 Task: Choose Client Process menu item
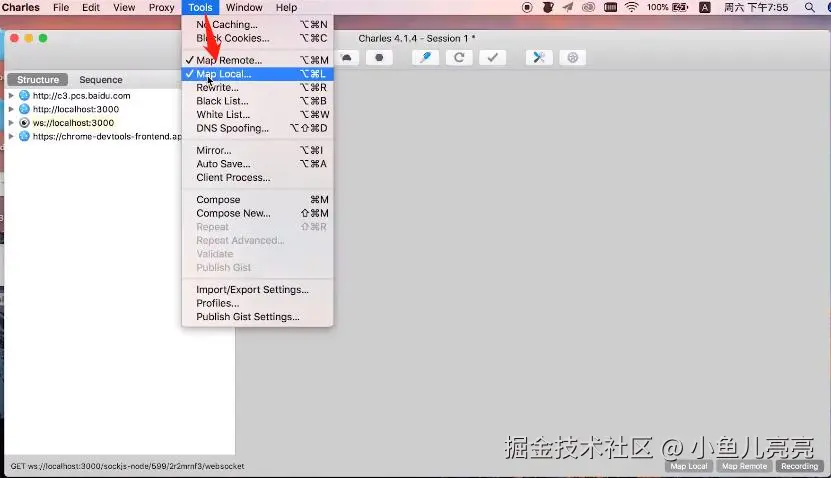tap(258, 178)
